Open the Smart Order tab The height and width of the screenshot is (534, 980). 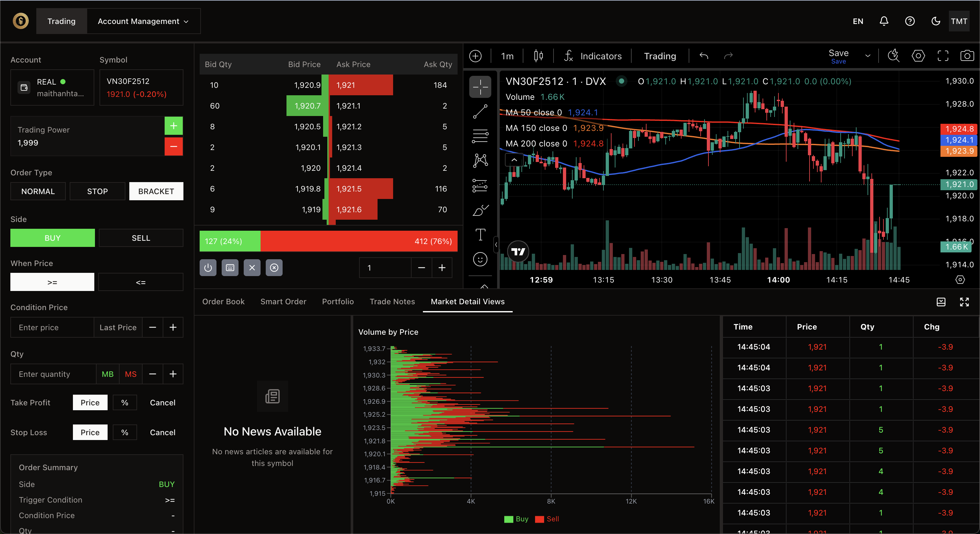(283, 302)
